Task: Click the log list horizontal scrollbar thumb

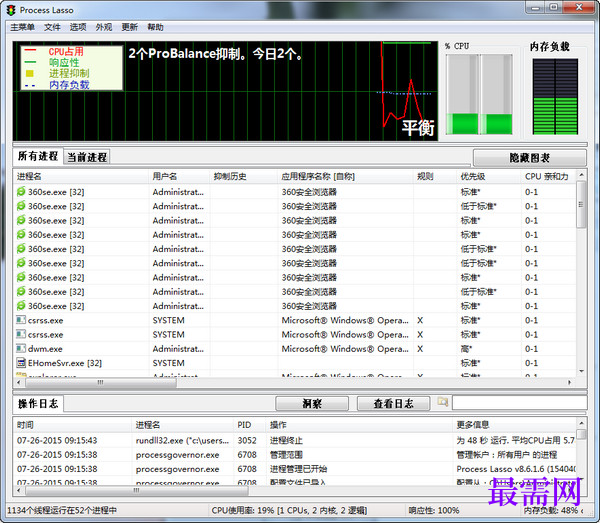Action: click(x=137, y=490)
